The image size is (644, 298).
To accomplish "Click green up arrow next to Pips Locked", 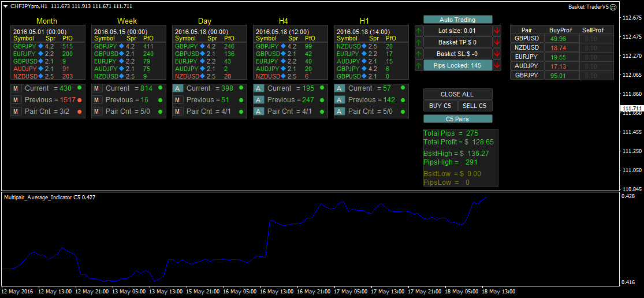I will click(x=419, y=65).
